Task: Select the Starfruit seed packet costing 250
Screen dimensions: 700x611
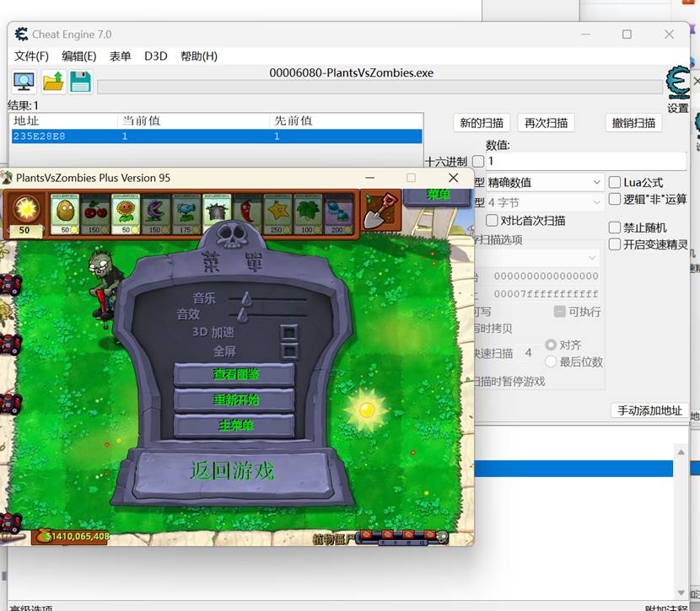Action: [x=277, y=214]
